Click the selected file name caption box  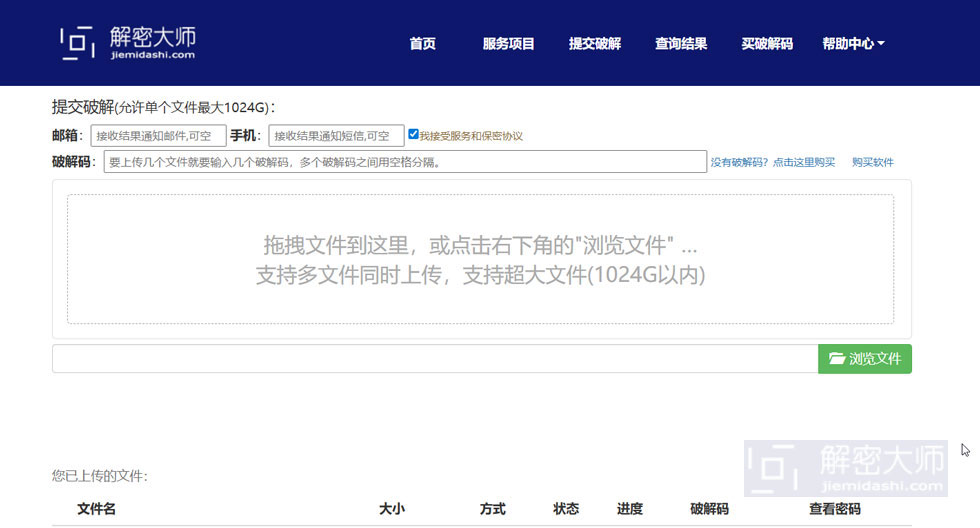tap(435, 359)
